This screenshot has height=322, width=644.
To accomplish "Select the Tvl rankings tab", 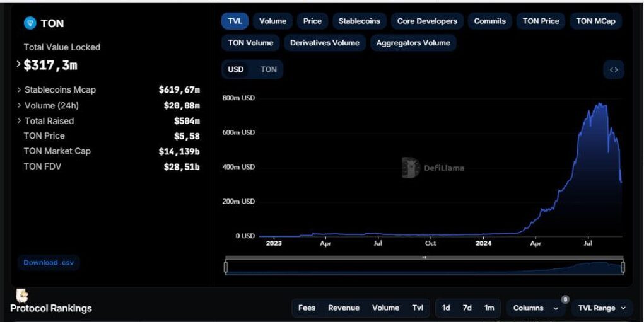I will pos(418,308).
